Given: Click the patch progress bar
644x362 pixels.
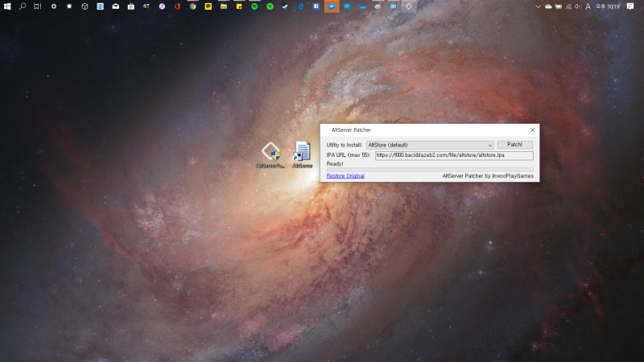Looking at the screenshot, I should pos(430,169).
